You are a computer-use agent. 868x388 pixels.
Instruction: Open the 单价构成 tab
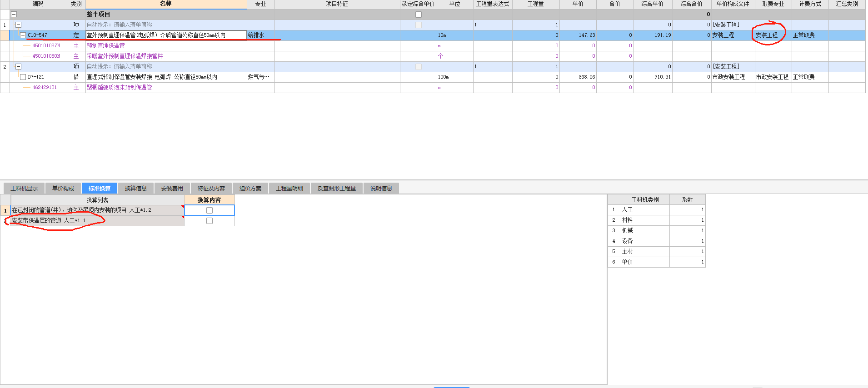point(63,188)
